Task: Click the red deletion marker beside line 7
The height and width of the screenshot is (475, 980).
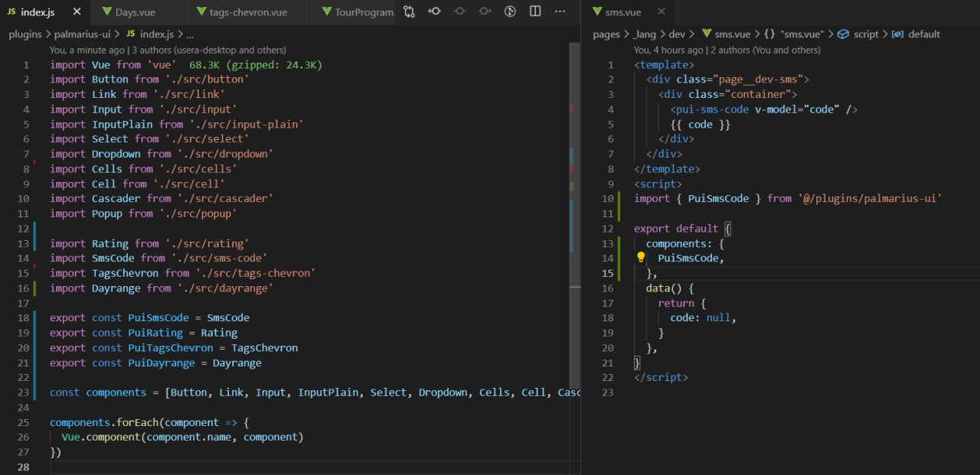Action: coord(34,161)
